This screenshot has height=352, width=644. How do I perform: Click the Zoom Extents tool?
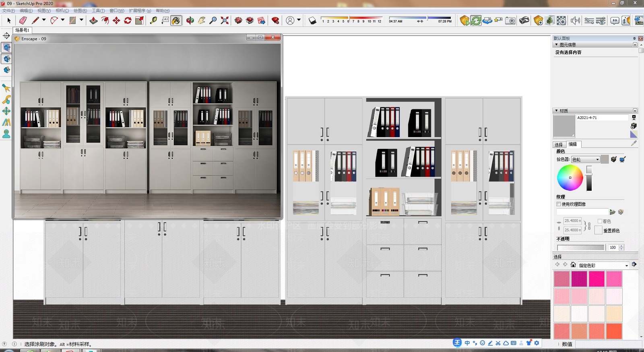coord(225,21)
